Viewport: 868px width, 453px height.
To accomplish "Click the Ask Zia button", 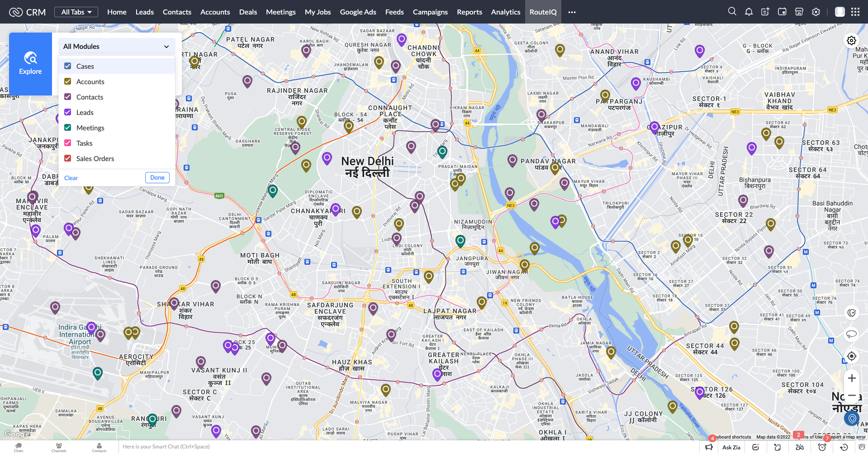I will point(731,447).
